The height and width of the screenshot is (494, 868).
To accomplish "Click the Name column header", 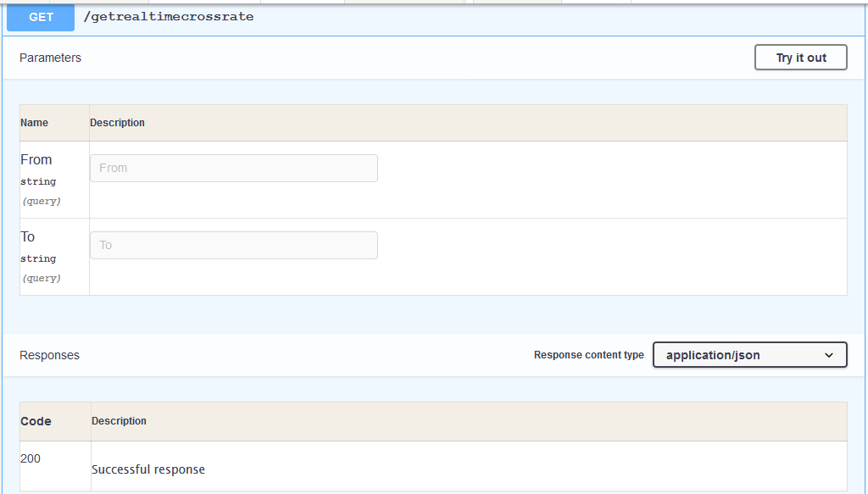I will point(34,123).
